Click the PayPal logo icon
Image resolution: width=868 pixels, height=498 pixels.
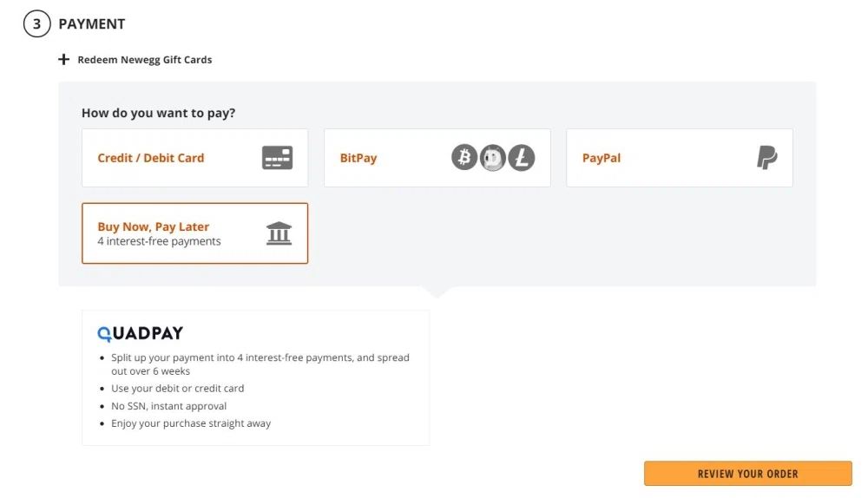coord(766,158)
